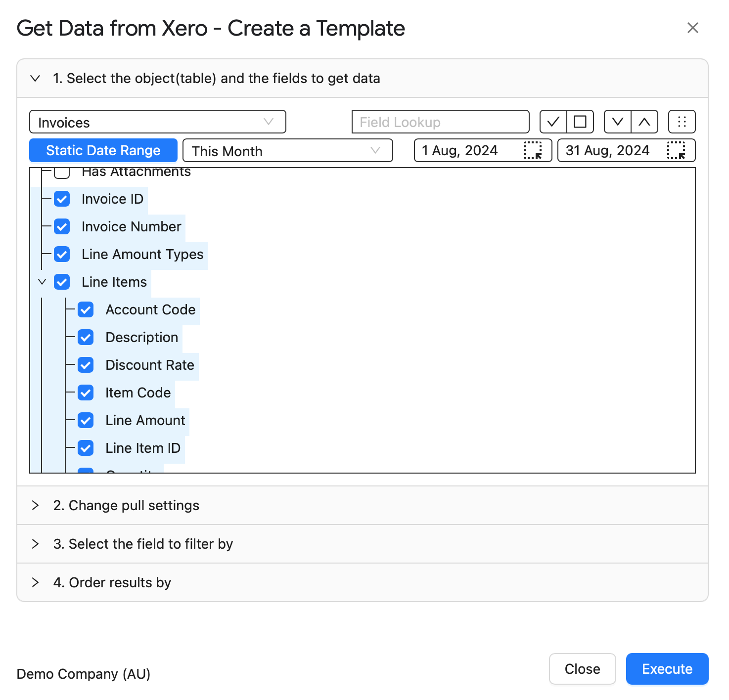This screenshot has height=700, width=729.
Task: Uncheck the Discount Rate checkbox
Action: (x=86, y=365)
